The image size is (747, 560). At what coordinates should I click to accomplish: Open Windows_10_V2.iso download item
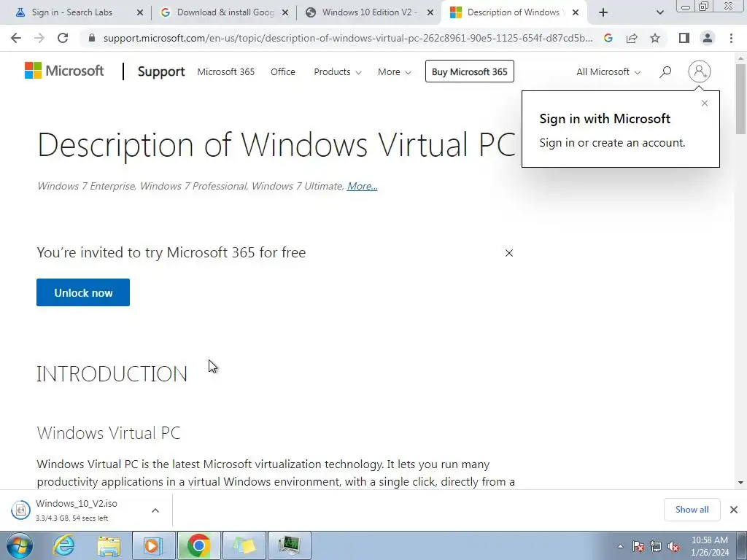tap(76, 510)
